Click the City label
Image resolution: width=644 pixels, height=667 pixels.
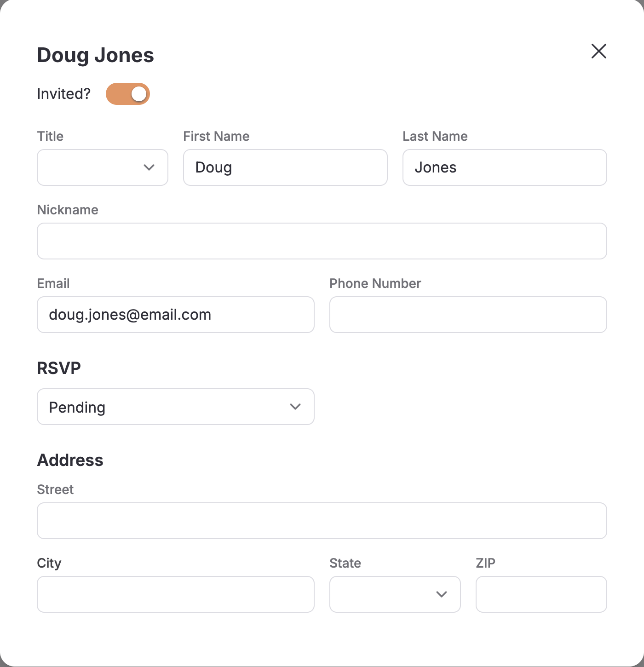[49, 563]
